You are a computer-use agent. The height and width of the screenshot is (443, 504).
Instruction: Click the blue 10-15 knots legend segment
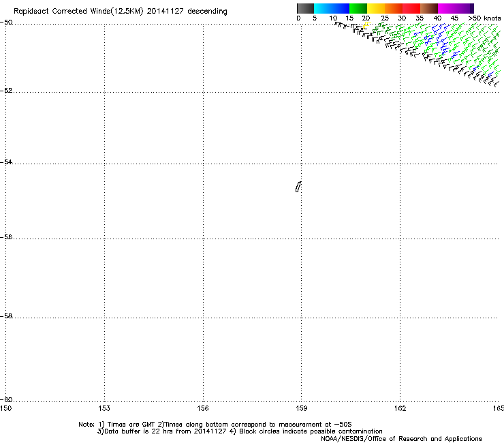[341, 8]
